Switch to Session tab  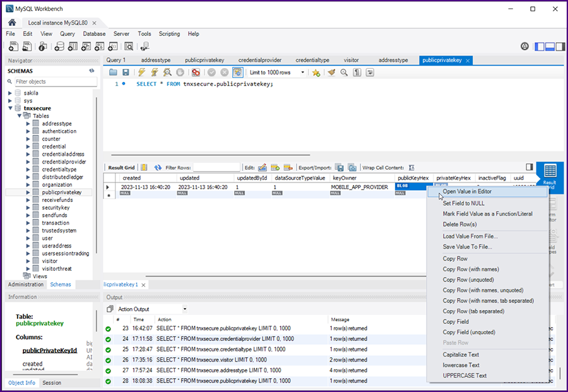coord(52,383)
